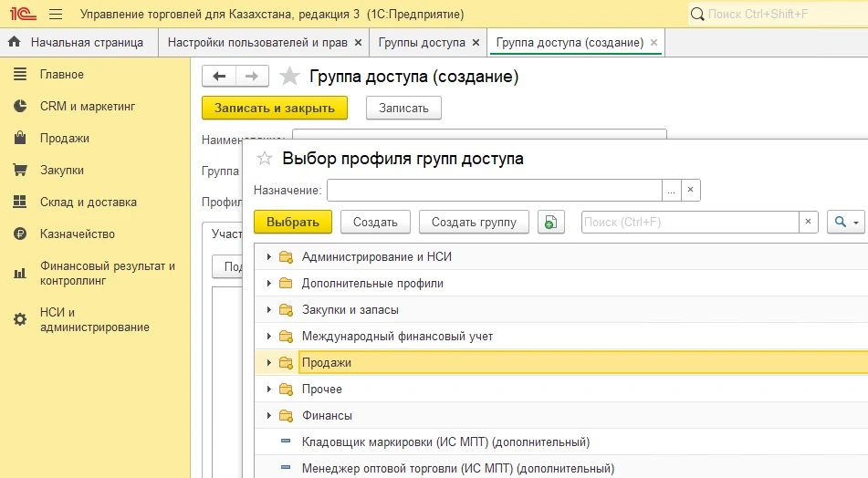Switch to Настройки пользователей и прав tab
This screenshot has height=478, width=868.
coord(257,43)
